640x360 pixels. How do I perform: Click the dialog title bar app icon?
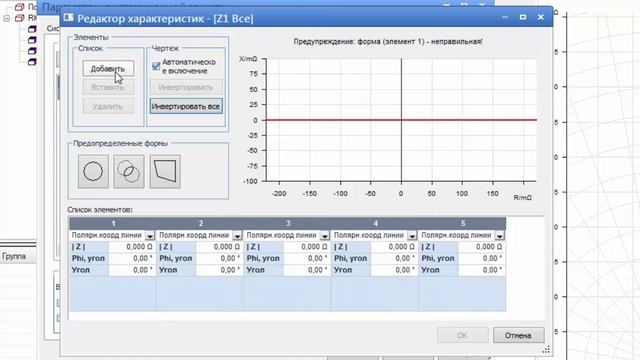(69, 18)
